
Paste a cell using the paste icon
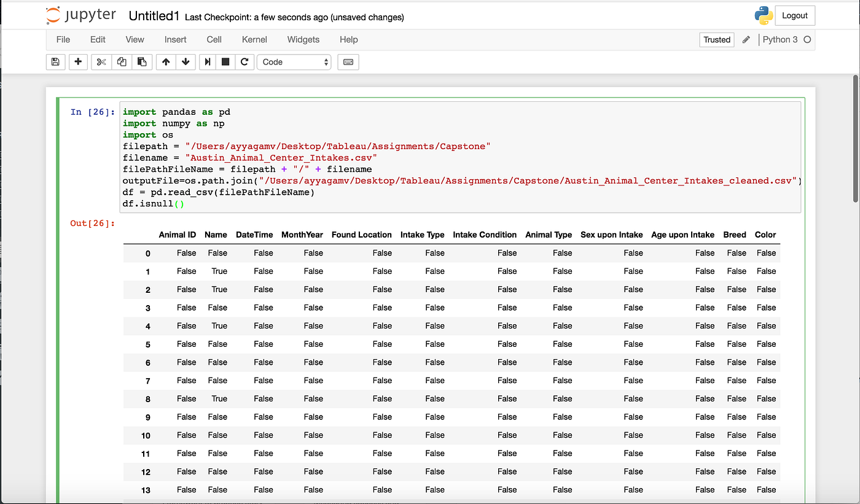point(142,61)
